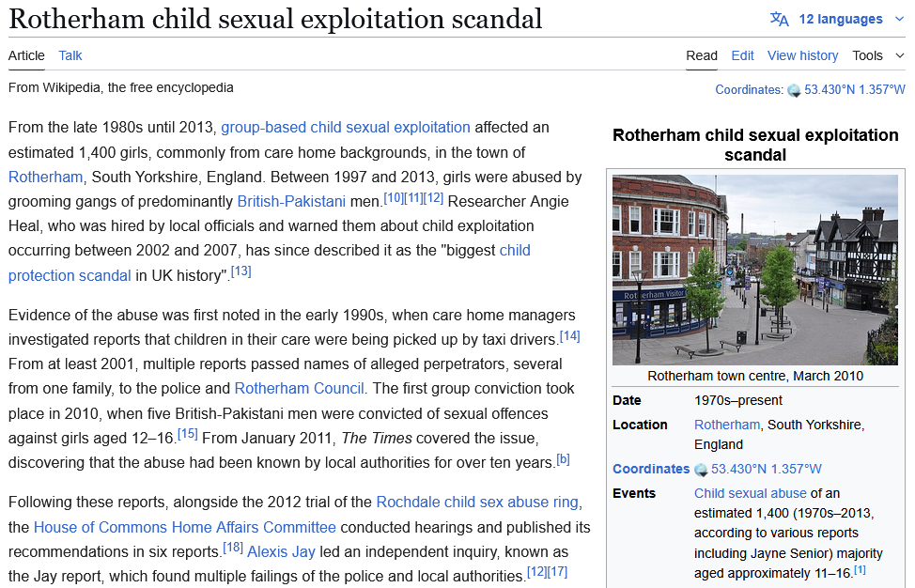The image size is (915, 588).
Task: Click the infobox Date value '1970s–present'
Action: click(x=738, y=400)
